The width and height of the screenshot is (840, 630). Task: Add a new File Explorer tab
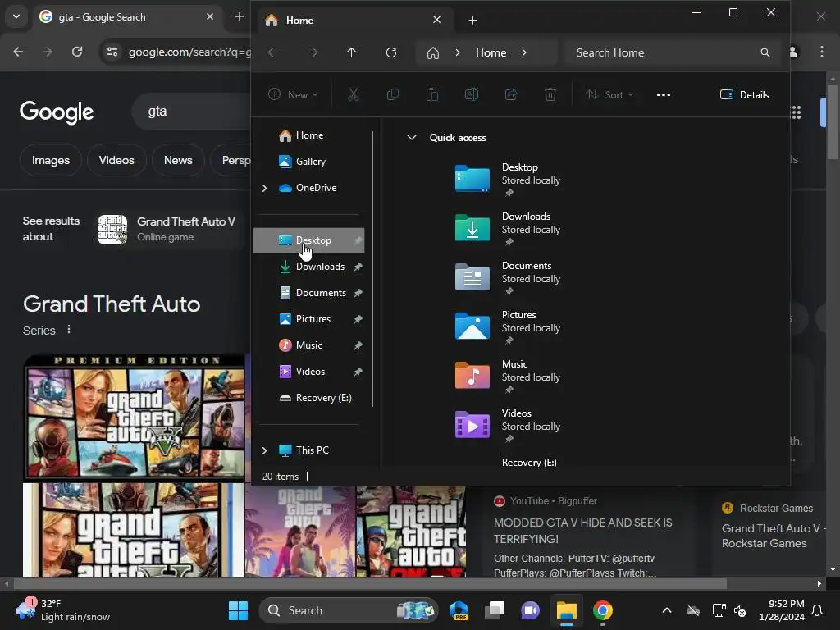tap(472, 21)
